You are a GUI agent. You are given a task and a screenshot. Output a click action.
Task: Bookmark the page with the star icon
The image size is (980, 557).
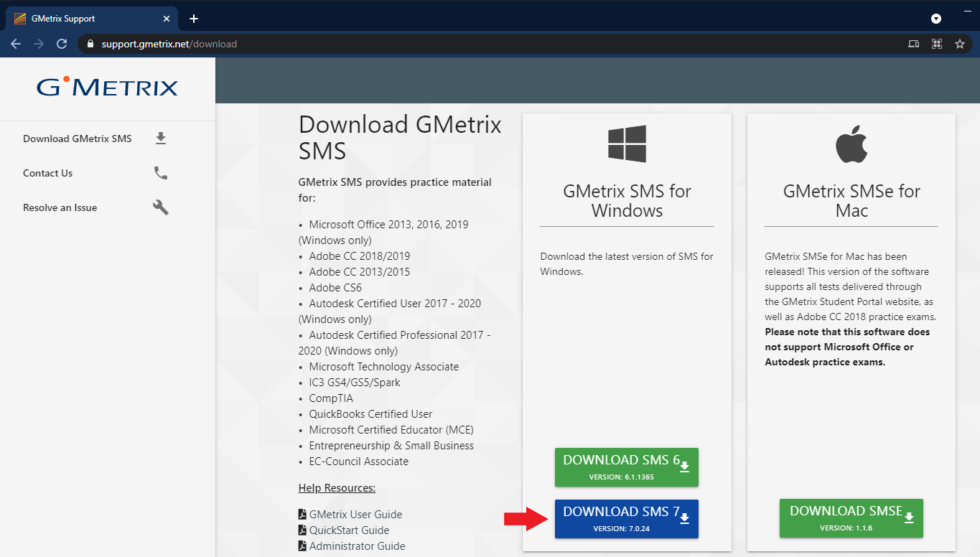(960, 44)
